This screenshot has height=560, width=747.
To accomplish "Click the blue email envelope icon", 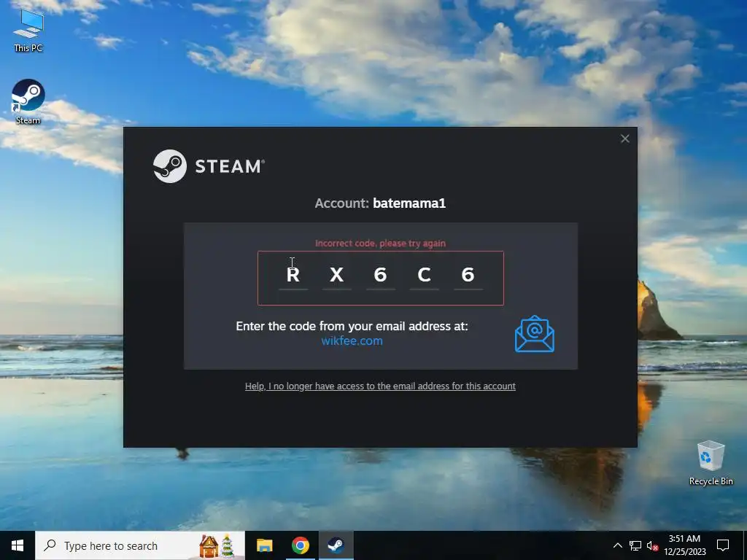I will (534, 334).
